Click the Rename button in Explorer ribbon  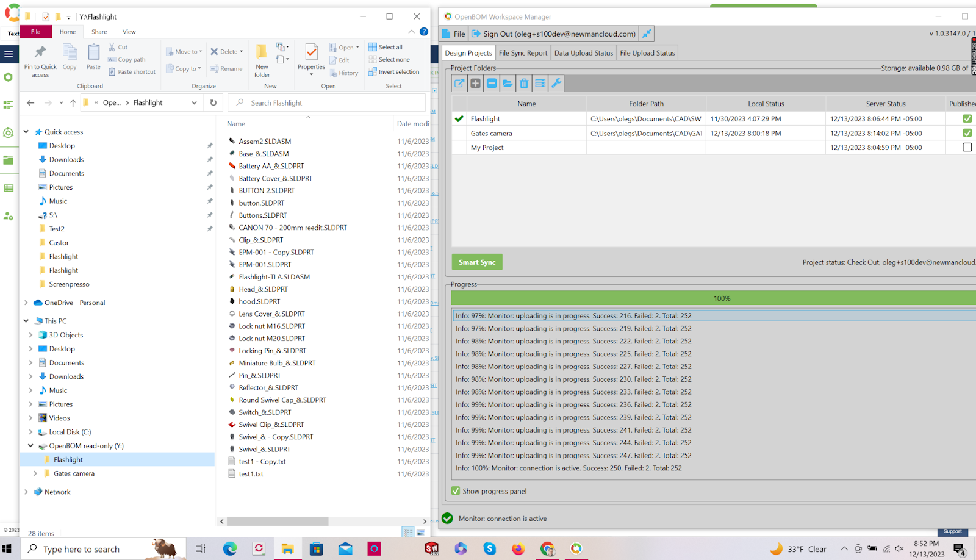(x=226, y=69)
